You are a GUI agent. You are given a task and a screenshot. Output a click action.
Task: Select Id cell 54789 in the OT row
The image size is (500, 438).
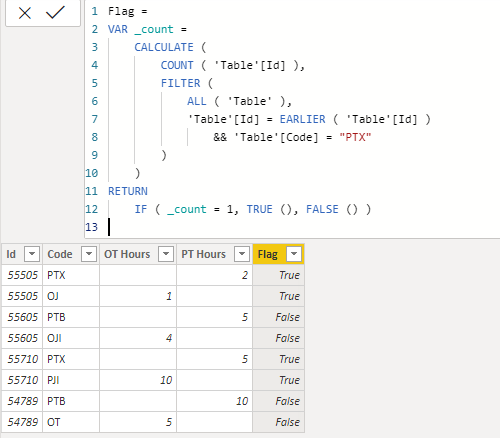22,422
